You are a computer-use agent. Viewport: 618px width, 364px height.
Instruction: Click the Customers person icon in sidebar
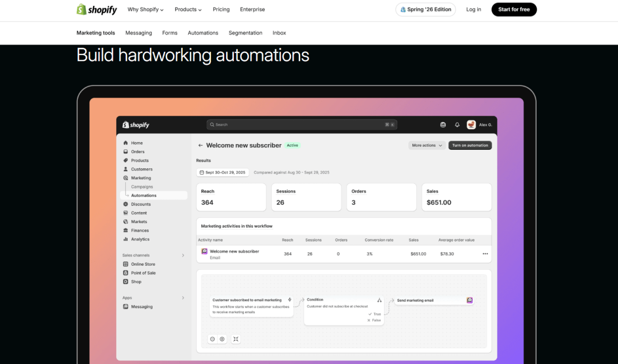[x=126, y=169]
